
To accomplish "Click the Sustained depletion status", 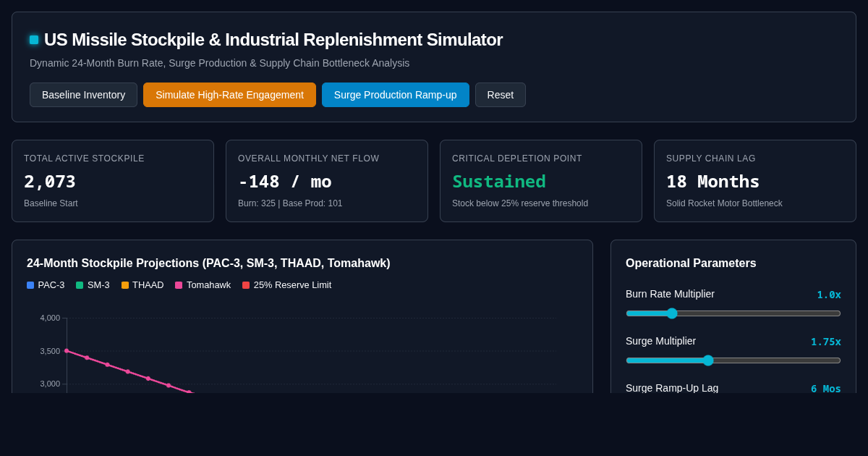I will [x=499, y=182].
